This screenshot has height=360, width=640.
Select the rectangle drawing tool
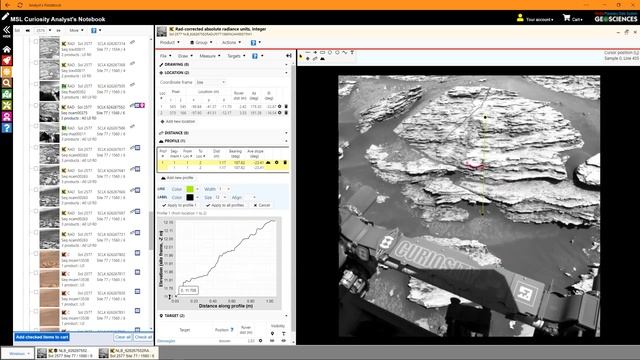click(x=322, y=52)
